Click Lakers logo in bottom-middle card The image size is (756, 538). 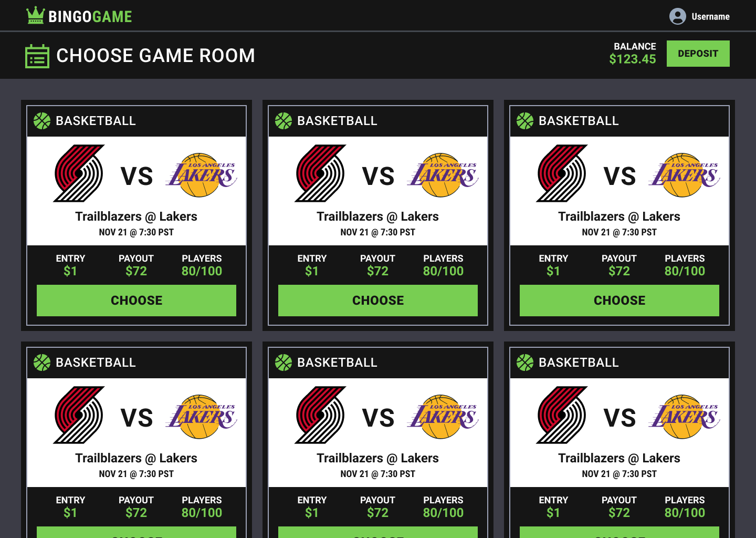click(x=443, y=417)
